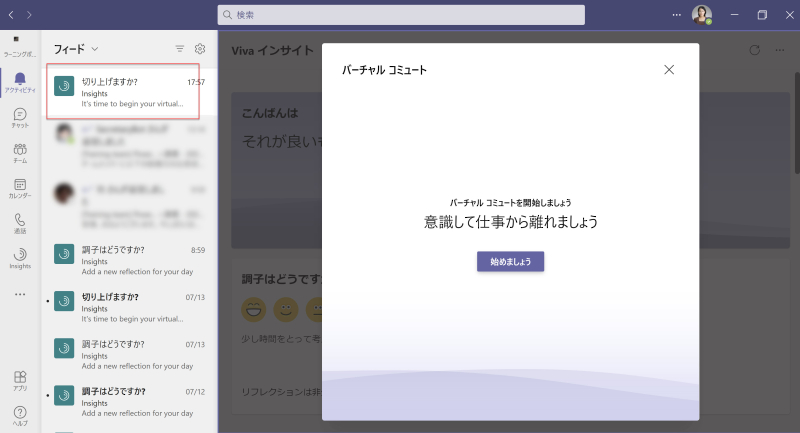Select the smiling emoji reflection face
Viewport: 800px width, 433px height.
click(286, 309)
